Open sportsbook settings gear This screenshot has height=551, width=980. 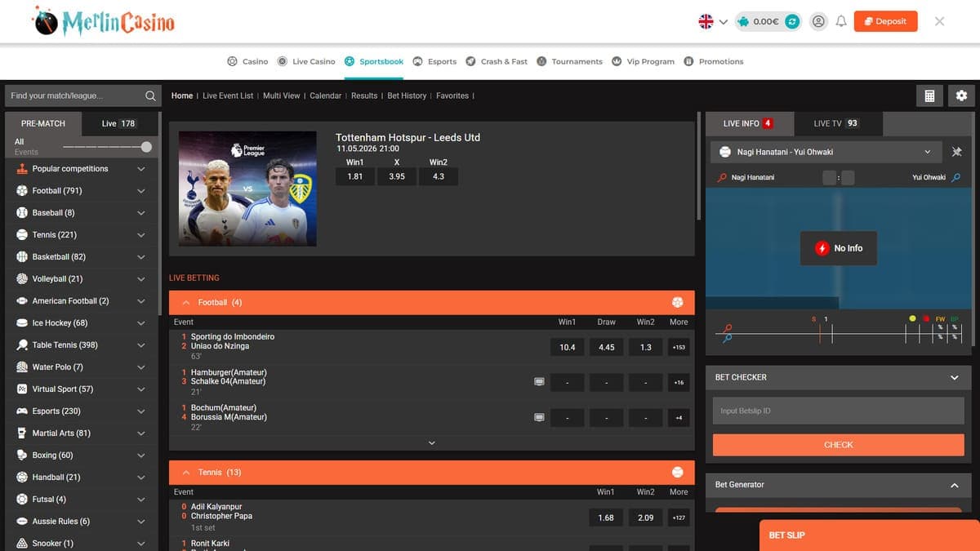(961, 96)
